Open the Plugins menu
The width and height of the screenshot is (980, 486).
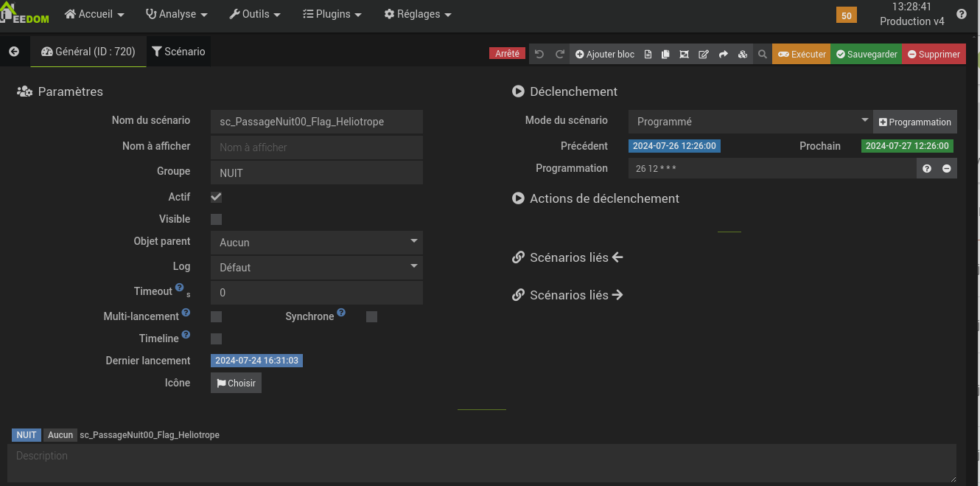click(332, 14)
